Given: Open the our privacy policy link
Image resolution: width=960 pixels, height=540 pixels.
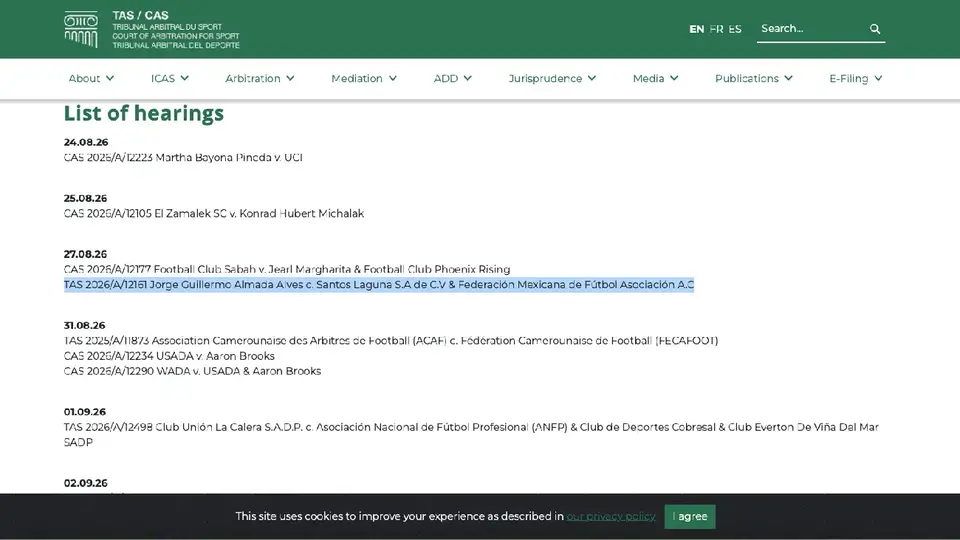Looking at the screenshot, I should point(610,517).
